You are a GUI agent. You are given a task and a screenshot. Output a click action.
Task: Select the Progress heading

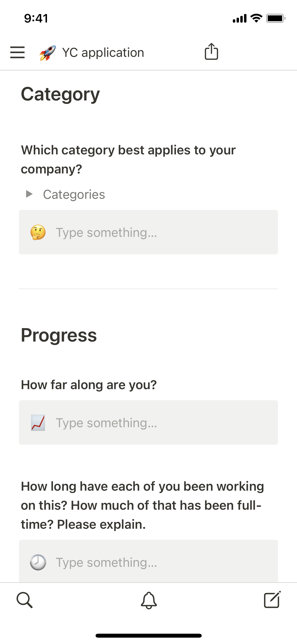click(x=59, y=335)
